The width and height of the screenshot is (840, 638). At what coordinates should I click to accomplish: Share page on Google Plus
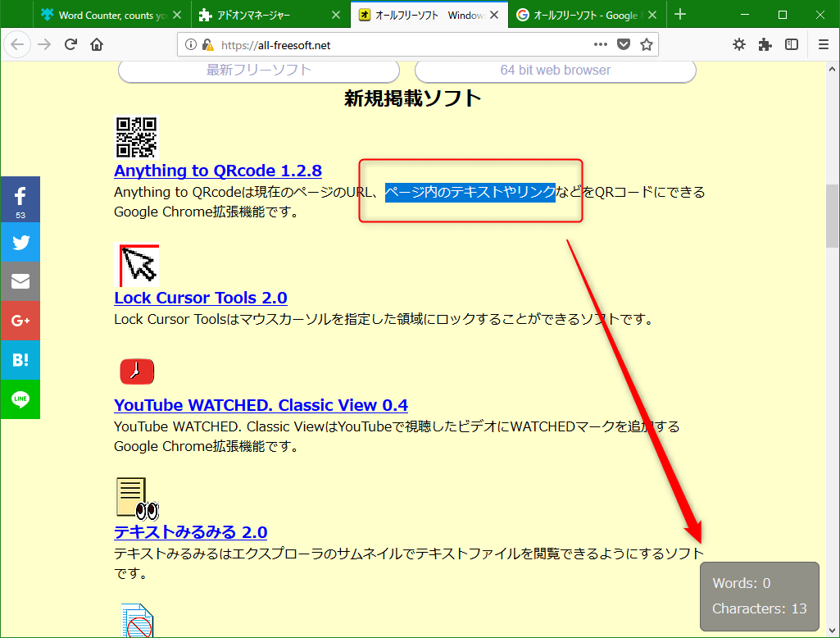[20, 321]
